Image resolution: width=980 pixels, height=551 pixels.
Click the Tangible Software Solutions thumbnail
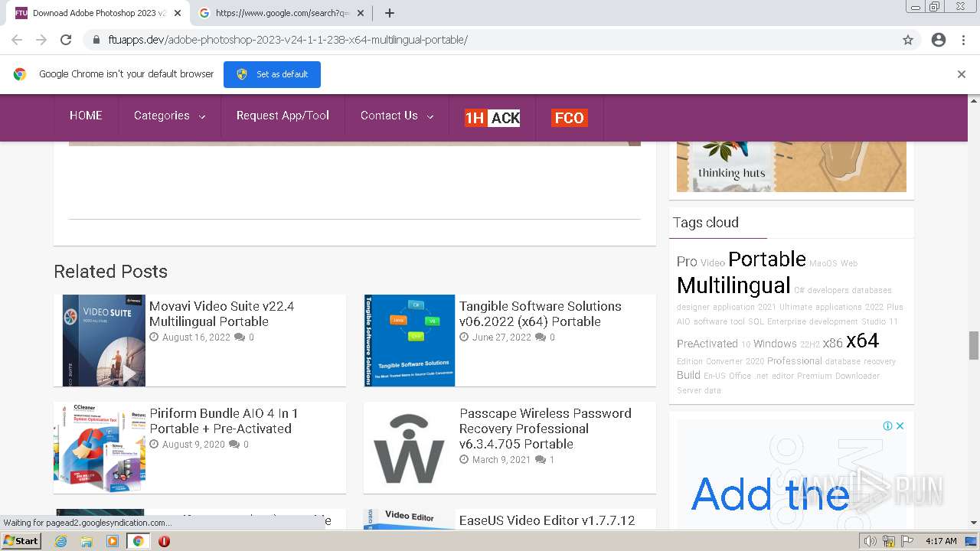[410, 341]
